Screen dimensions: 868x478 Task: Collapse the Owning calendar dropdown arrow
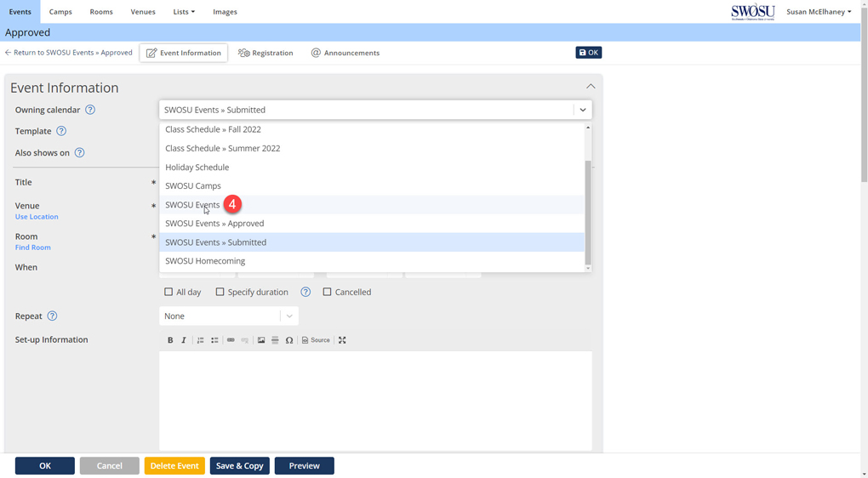pos(583,110)
